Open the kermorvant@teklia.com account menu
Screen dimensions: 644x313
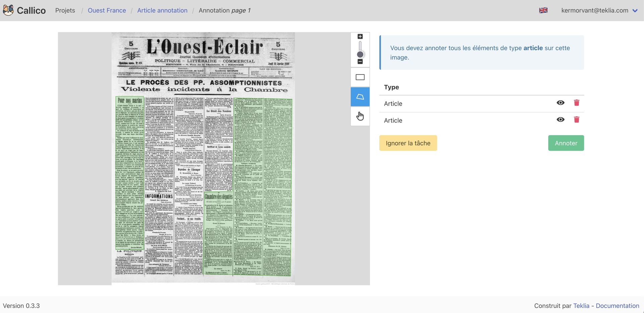tap(594, 10)
